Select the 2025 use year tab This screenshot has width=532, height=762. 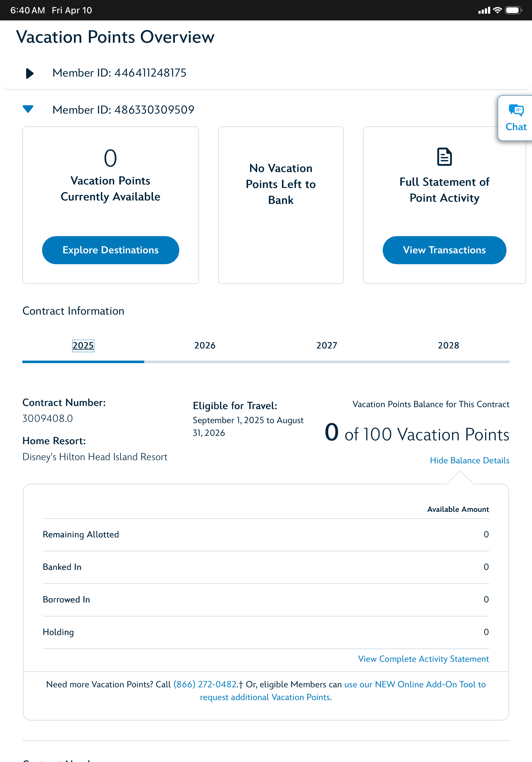point(83,346)
